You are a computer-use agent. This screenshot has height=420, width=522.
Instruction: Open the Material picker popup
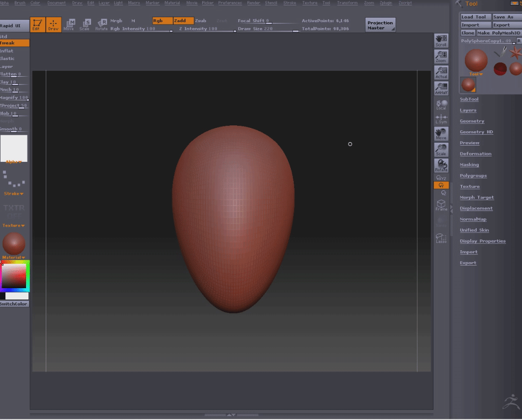(14, 244)
